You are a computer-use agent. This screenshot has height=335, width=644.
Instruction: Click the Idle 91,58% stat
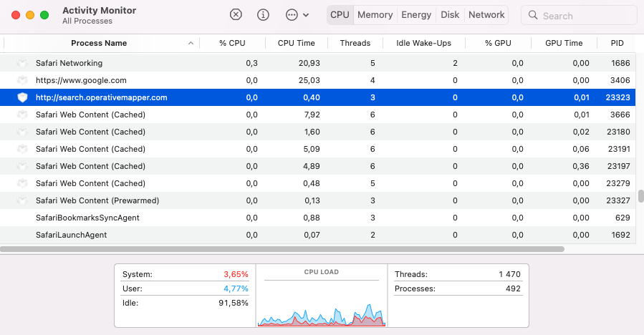186,303
